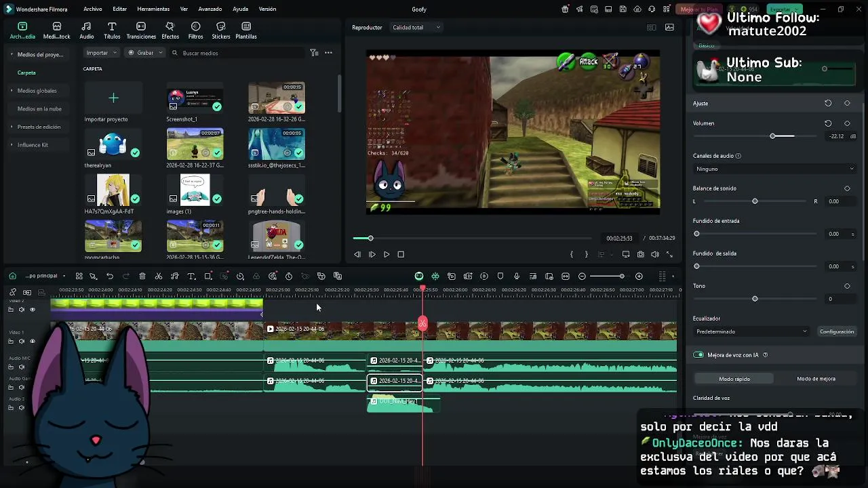Open the audio detach tool in timeline toolbar
Viewport: 868px width, 488px height.
pos(175,277)
